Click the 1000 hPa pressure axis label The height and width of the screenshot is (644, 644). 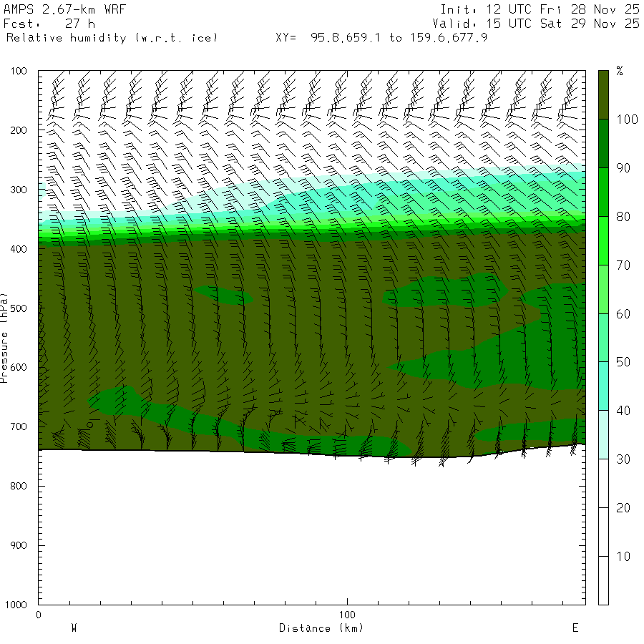tap(16, 605)
